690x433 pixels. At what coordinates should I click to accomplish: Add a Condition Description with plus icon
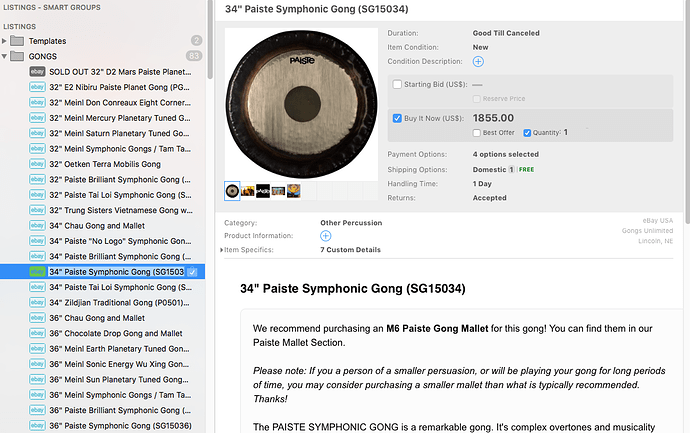click(x=478, y=62)
